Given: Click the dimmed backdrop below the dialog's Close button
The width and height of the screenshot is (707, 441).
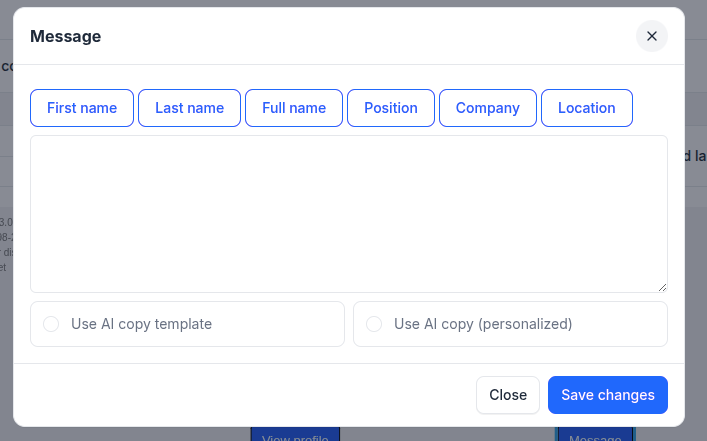Looking at the screenshot, I should (508, 434).
